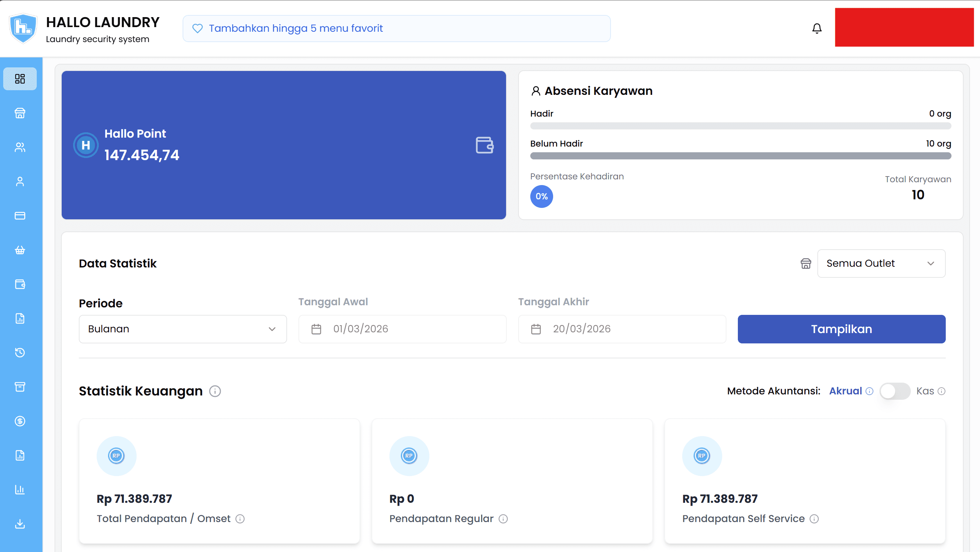Click info icon beside Total Pendapatan / Omset
980x552 pixels.
tap(240, 518)
